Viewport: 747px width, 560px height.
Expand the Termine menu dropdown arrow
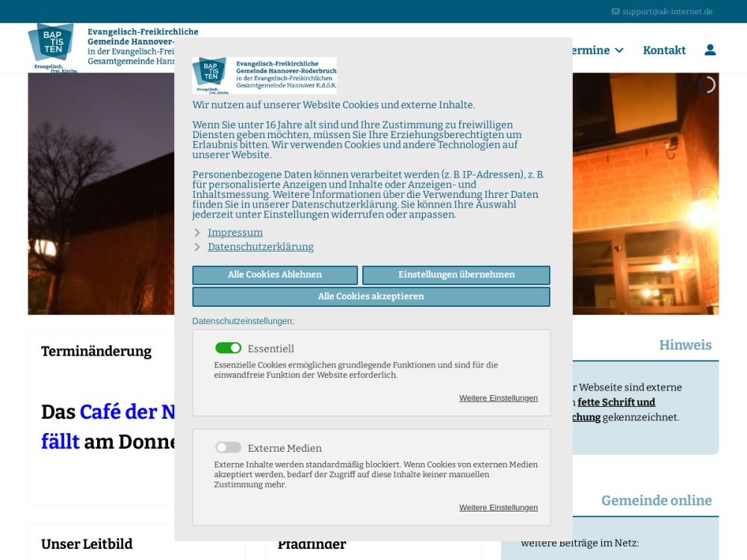pyautogui.click(x=619, y=51)
